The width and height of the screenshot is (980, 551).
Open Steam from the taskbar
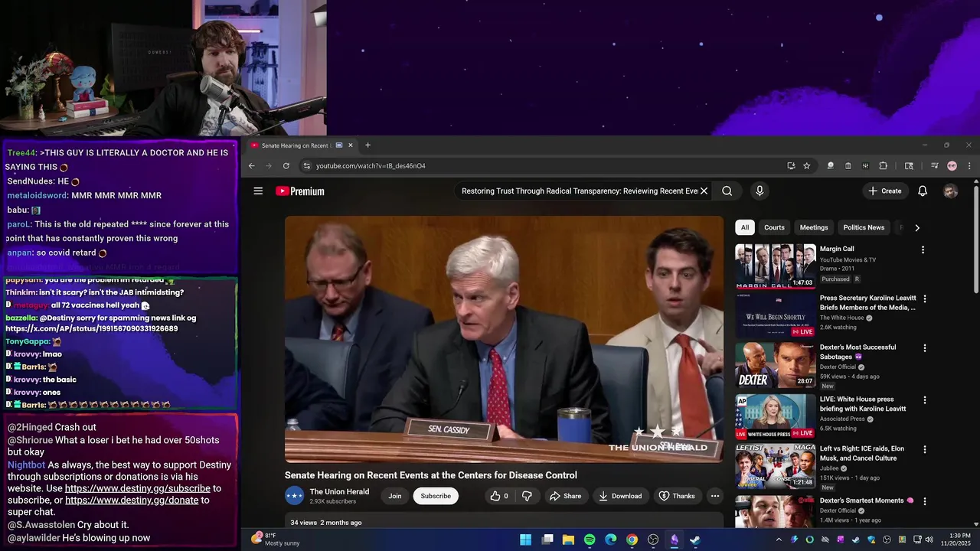click(x=694, y=540)
